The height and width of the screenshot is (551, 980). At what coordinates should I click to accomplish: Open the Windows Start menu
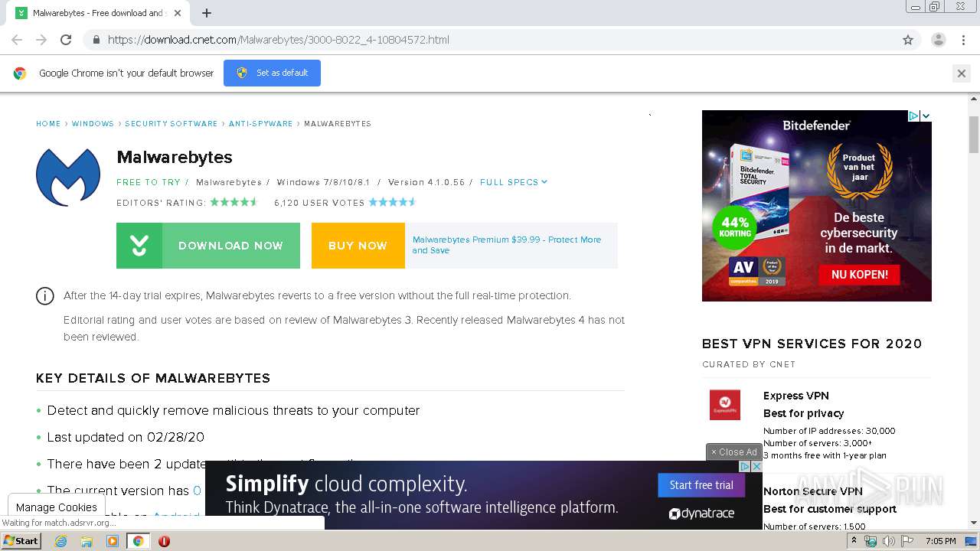tap(21, 541)
